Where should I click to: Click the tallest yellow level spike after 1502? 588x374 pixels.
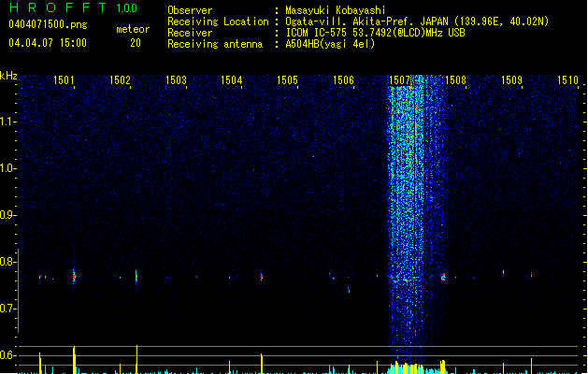pos(136,359)
